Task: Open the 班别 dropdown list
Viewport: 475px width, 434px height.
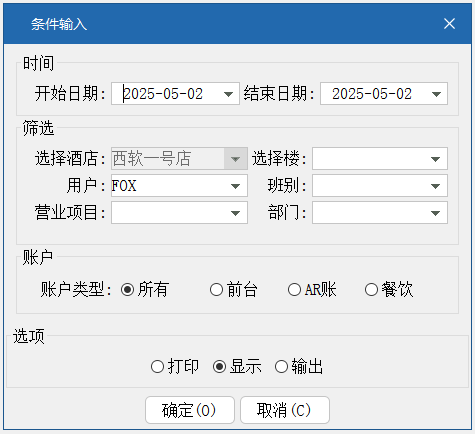Action: click(435, 186)
